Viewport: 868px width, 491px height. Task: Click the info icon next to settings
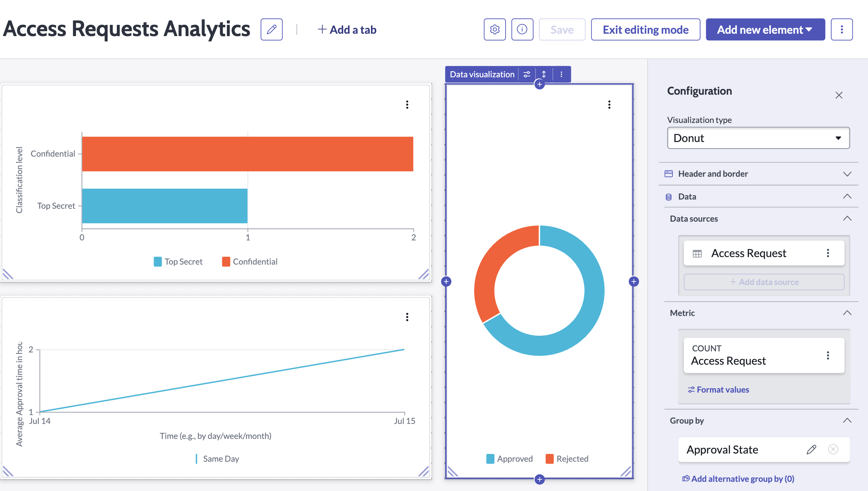click(522, 30)
